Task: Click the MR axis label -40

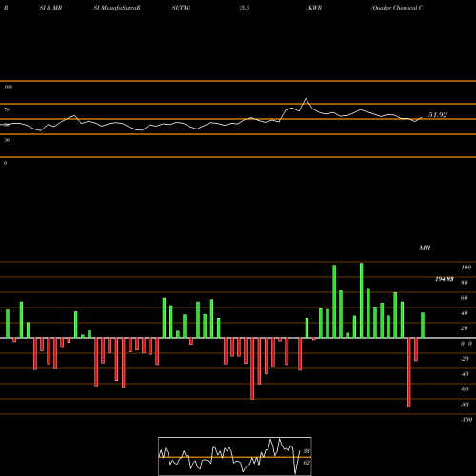Action: (x=465, y=374)
